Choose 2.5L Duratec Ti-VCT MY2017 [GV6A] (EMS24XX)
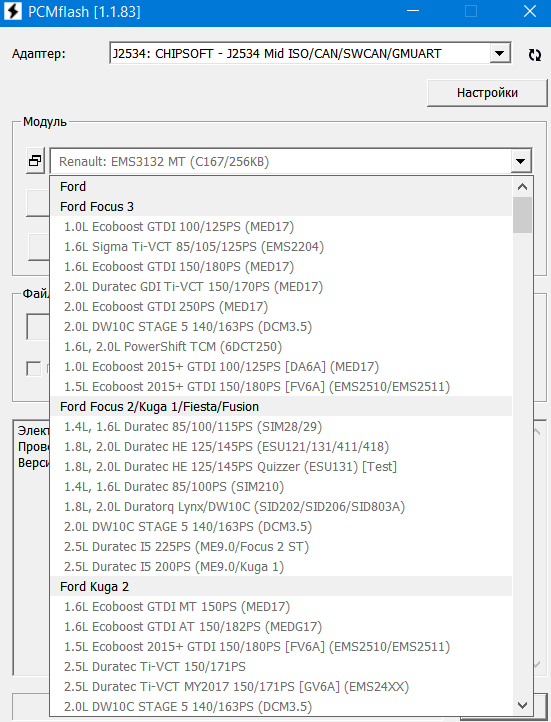The width and height of the screenshot is (551, 722). pos(281,687)
